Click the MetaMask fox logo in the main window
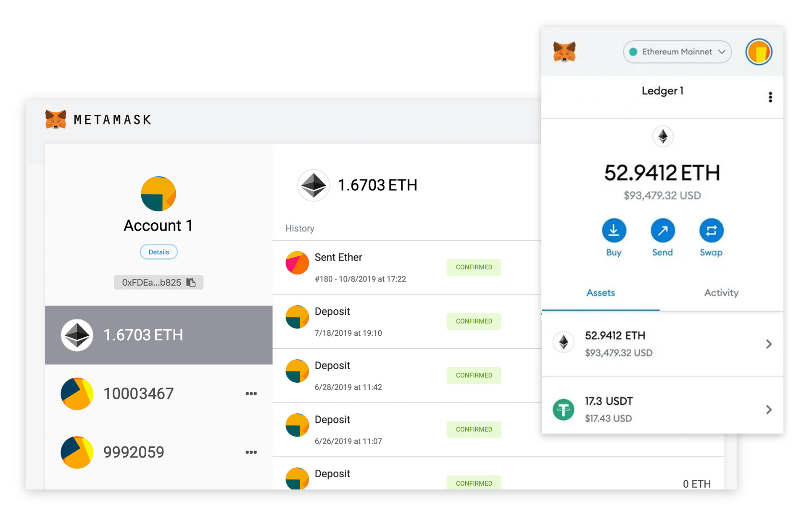This screenshot has height=526, width=812. coord(56,120)
